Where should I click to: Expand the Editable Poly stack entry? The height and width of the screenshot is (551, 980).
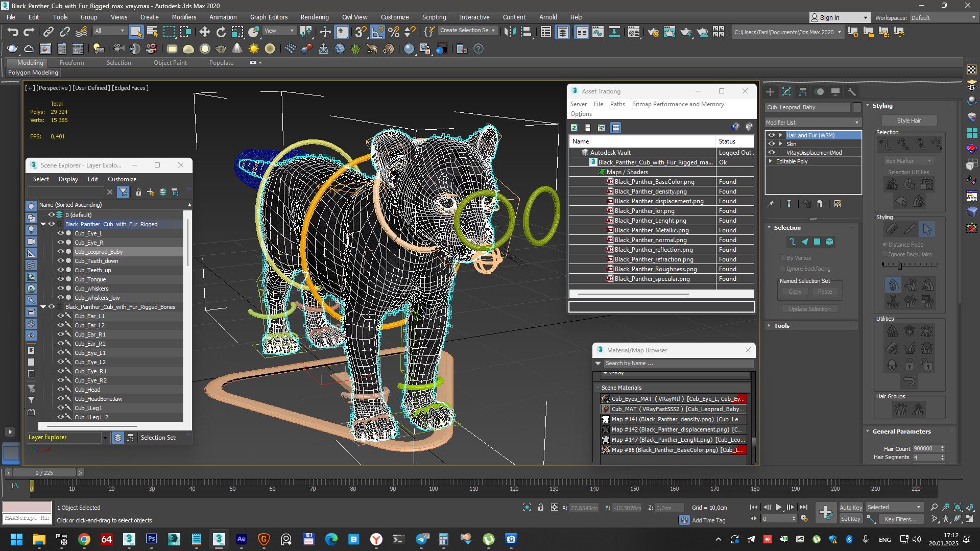coord(771,161)
